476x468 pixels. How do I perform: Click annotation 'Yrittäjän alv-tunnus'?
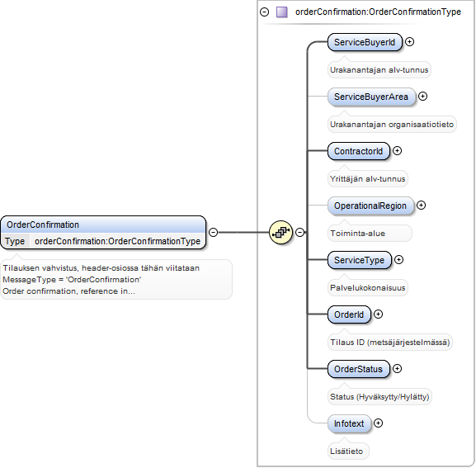tap(367, 178)
